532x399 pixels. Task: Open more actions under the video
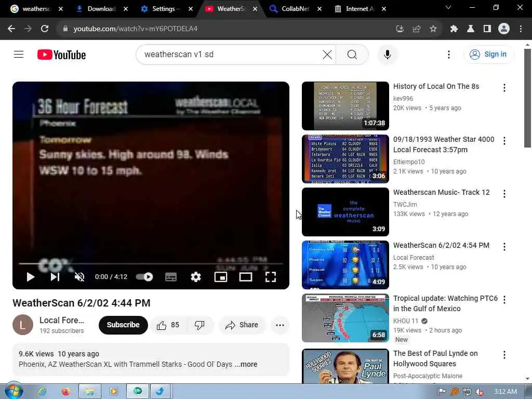[280, 325]
